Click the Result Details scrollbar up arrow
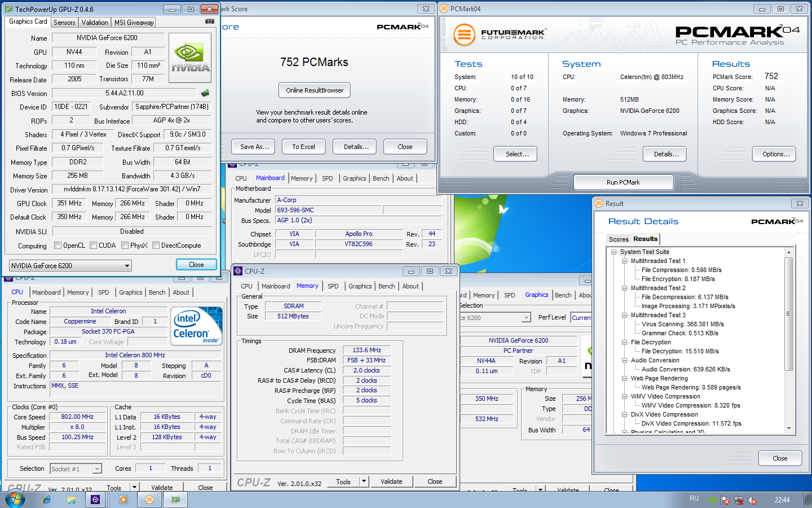Viewport: 812px width, 508px height. tap(789, 252)
